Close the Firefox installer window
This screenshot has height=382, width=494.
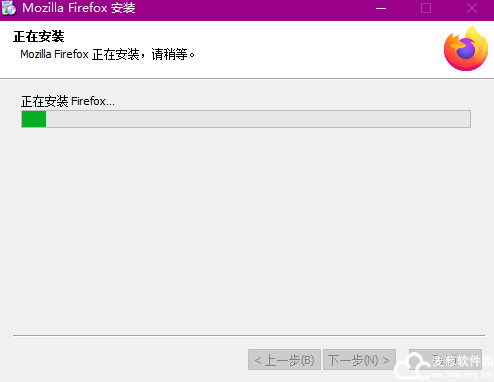(471, 8)
